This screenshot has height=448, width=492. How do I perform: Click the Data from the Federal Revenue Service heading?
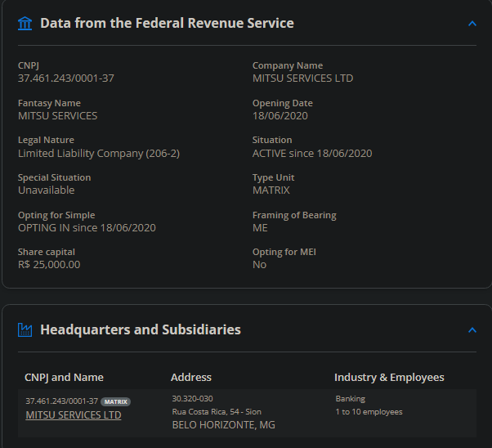tap(167, 23)
